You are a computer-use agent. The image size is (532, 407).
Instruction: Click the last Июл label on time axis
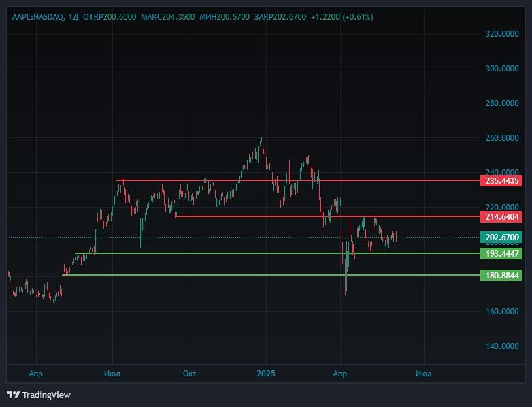point(423,374)
